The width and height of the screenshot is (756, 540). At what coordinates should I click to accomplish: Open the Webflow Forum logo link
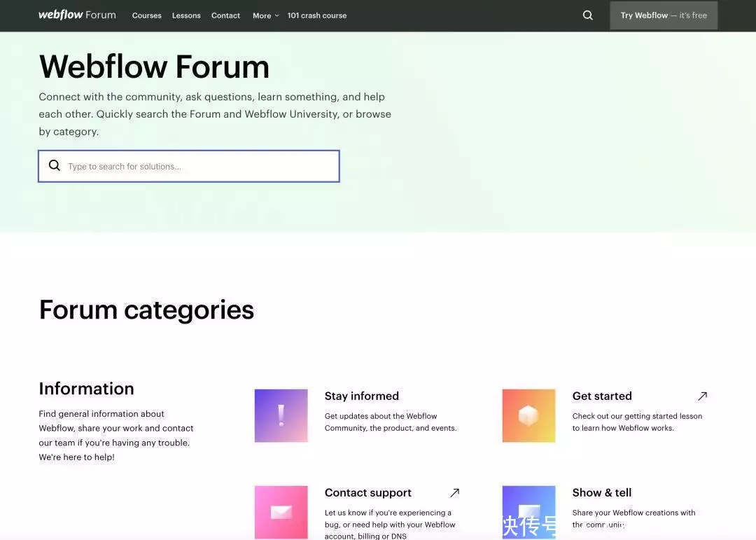click(77, 15)
